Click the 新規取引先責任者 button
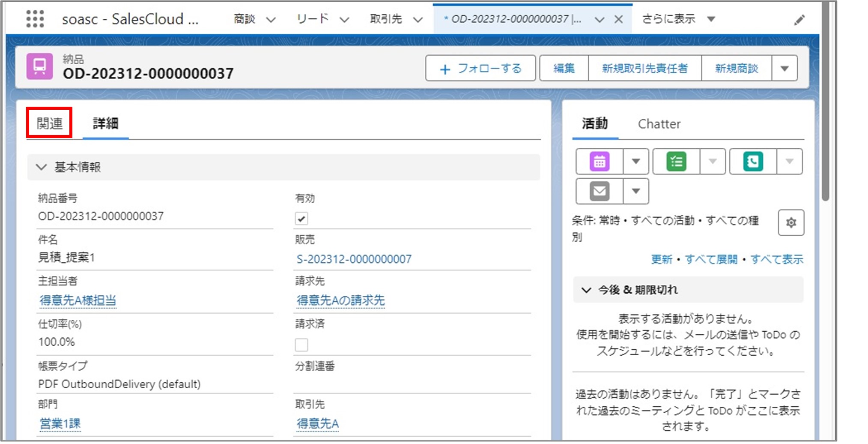This screenshot has width=868, height=444. pos(645,68)
